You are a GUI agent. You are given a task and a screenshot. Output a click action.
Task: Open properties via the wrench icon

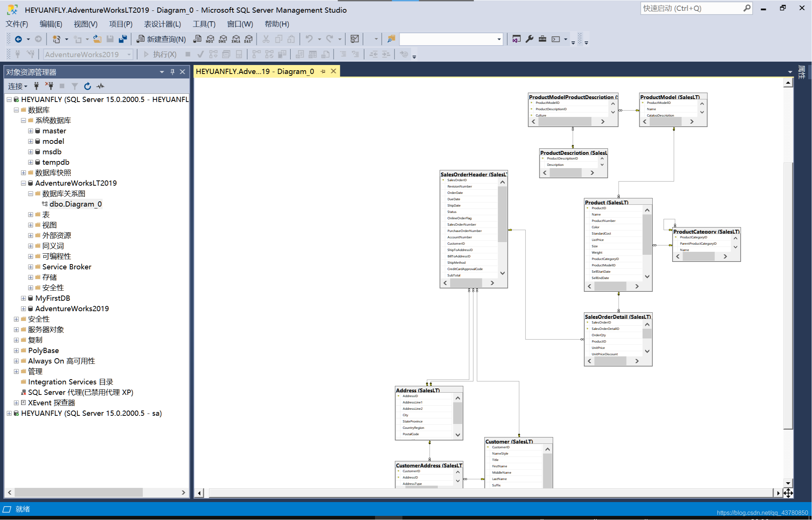tap(529, 39)
